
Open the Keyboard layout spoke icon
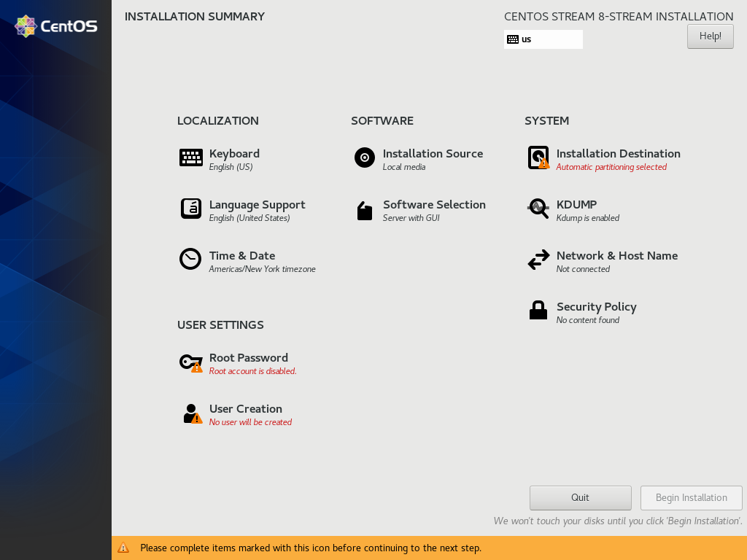pyautogui.click(x=190, y=157)
